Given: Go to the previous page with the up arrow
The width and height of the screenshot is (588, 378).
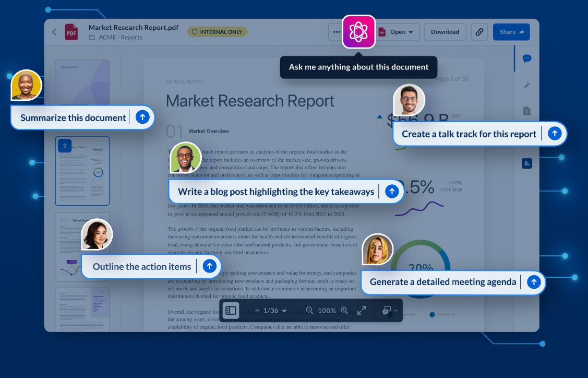Looking at the screenshot, I should [x=257, y=311].
